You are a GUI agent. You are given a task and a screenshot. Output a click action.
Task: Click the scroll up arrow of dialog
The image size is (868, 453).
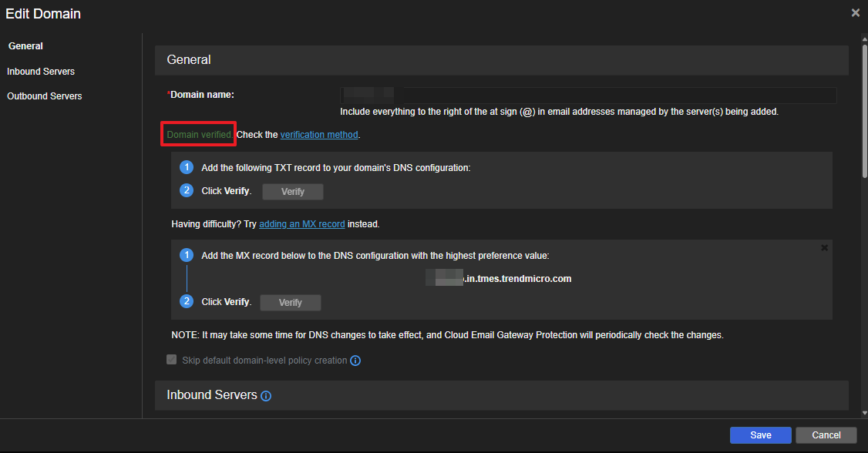(864, 38)
